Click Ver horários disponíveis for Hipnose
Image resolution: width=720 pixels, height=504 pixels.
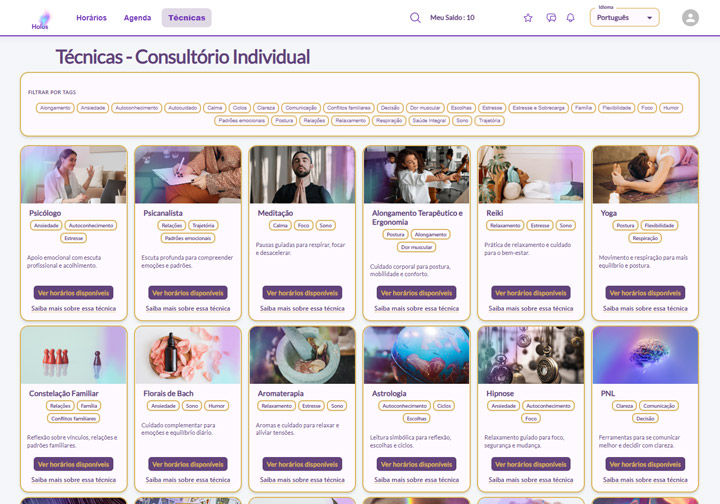point(531,464)
